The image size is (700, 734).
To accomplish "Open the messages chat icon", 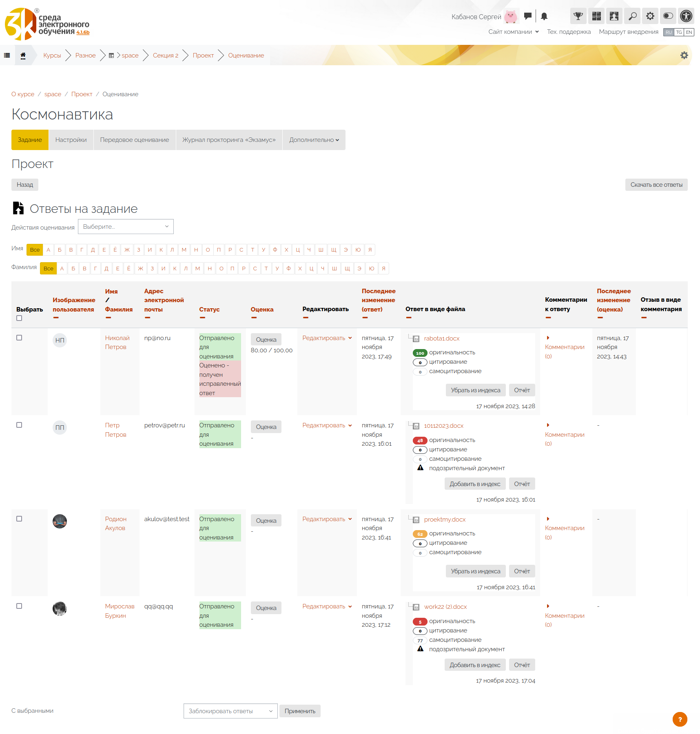I will 528,16.
